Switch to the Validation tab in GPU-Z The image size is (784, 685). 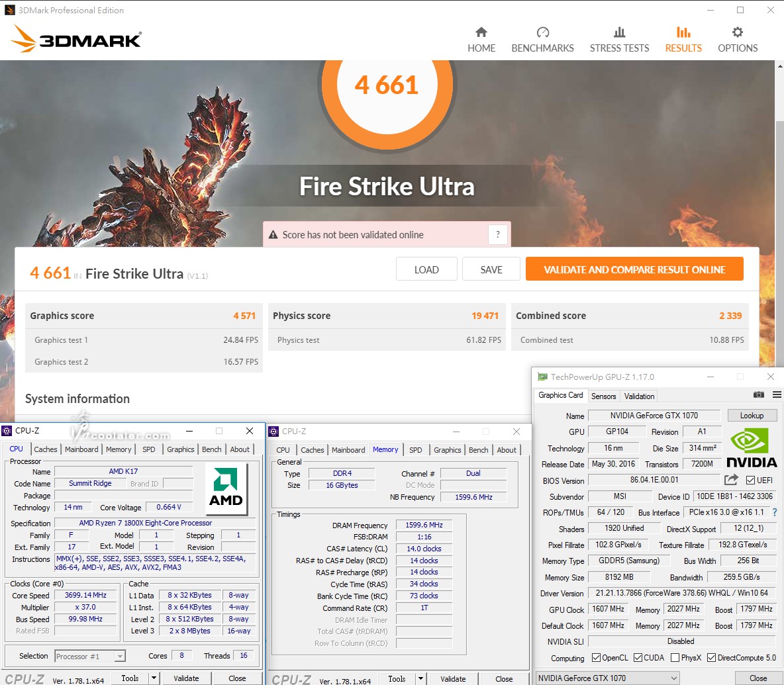tap(639, 396)
